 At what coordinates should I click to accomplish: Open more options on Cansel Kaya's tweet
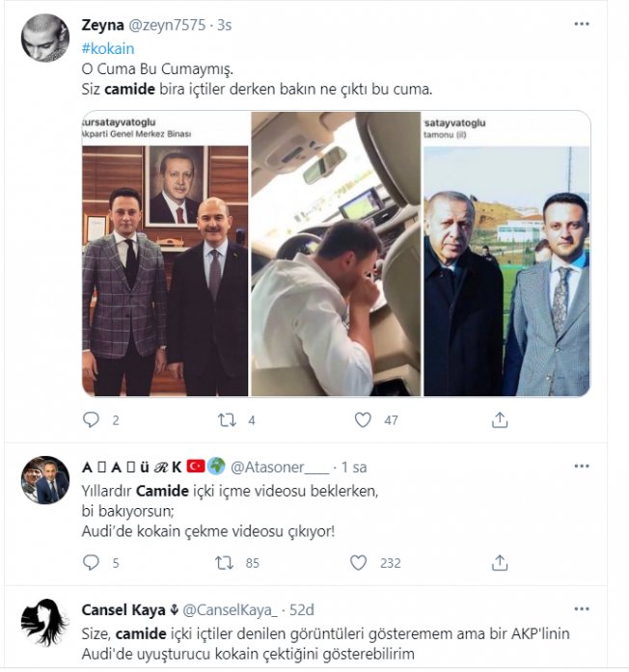[x=582, y=608]
